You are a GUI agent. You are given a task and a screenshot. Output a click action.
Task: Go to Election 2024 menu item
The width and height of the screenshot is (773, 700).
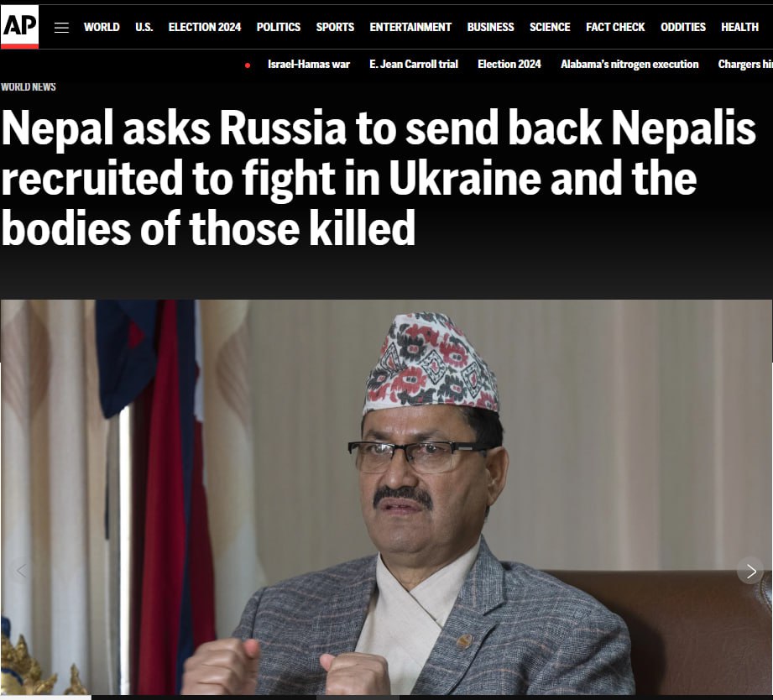(x=205, y=27)
